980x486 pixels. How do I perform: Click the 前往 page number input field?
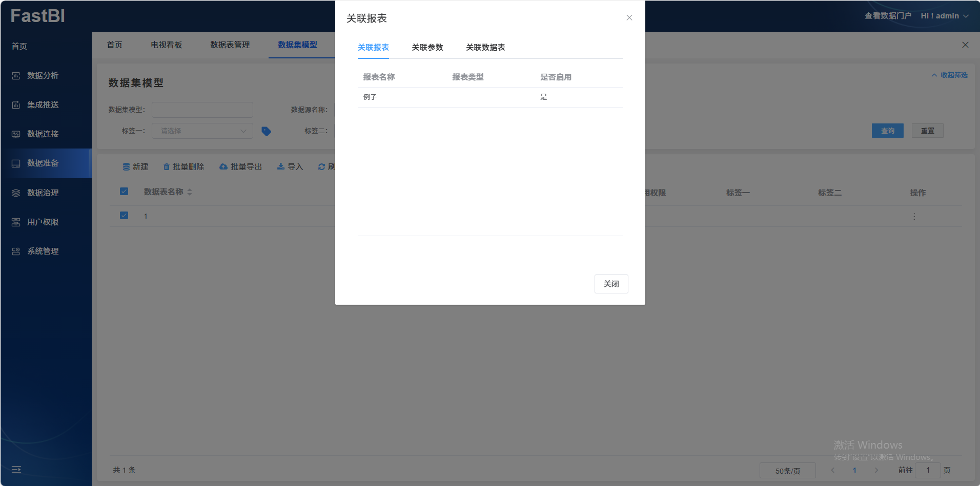(x=928, y=470)
